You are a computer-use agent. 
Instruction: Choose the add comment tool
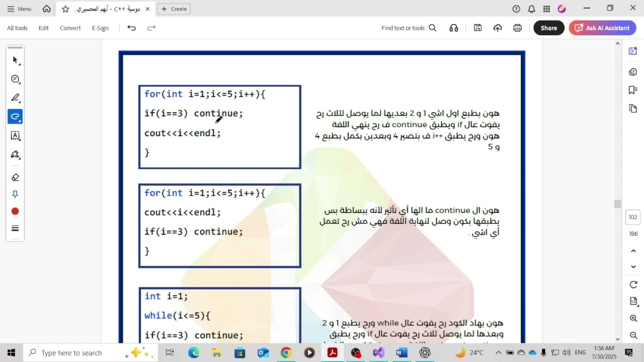pos(15,79)
